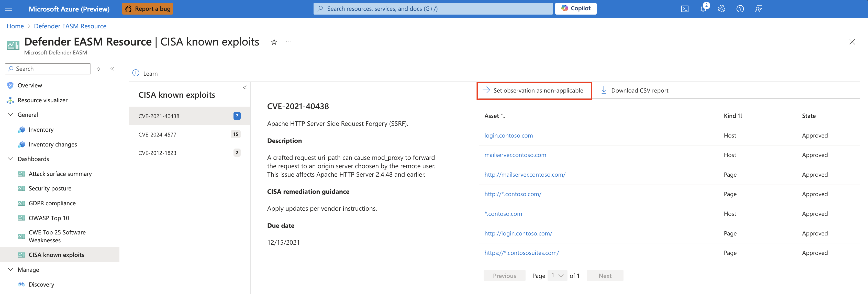Screen dimensions: 868x294
Task: Click the search input field in sidebar
Action: (48, 68)
